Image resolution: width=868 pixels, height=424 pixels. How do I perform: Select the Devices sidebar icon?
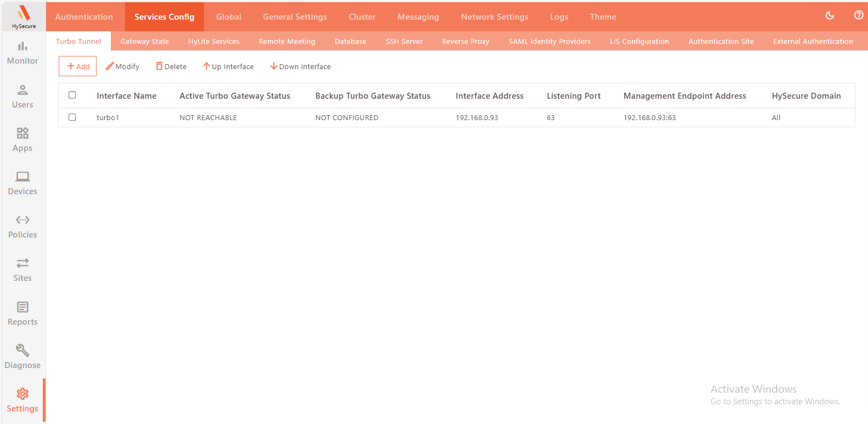(22, 183)
